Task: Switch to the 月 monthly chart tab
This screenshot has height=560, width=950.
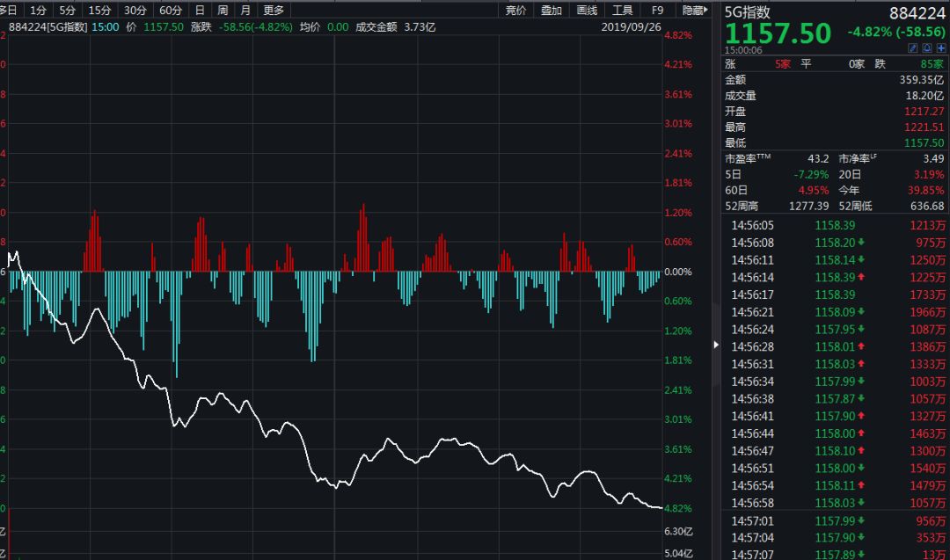Action: pos(245,11)
